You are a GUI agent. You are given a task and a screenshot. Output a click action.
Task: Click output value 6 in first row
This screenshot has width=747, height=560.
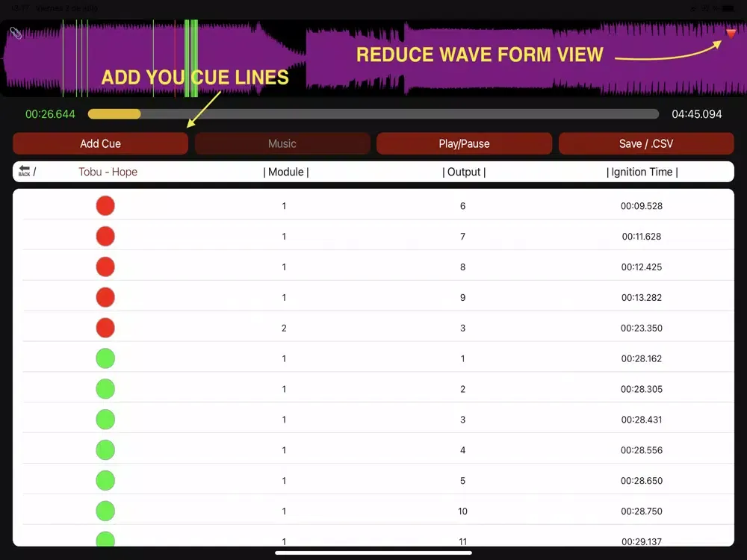pyautogui.click(x=462, y=206)
